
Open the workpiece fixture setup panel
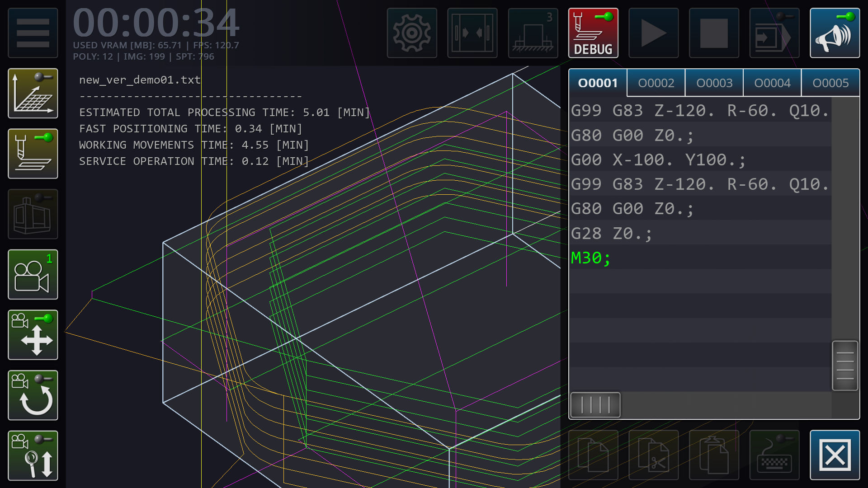point(533,33)
